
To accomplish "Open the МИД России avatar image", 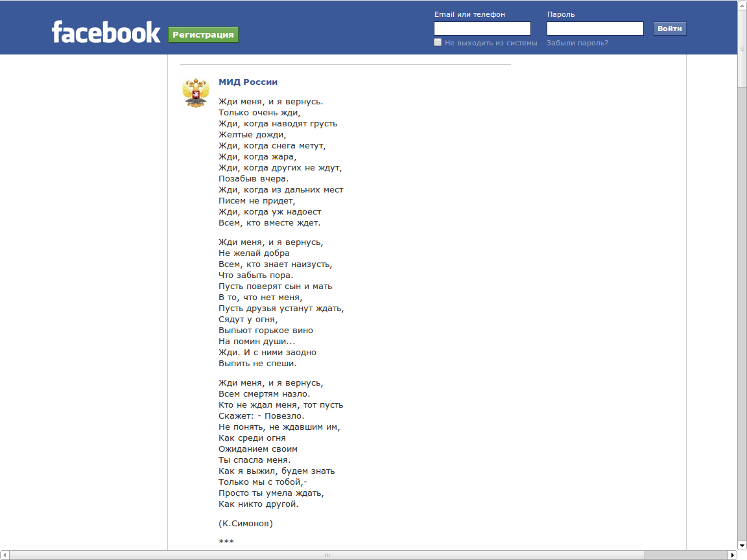I will (x=196, y=93).
